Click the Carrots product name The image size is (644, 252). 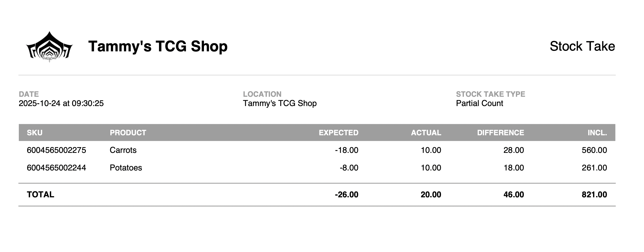123,150
